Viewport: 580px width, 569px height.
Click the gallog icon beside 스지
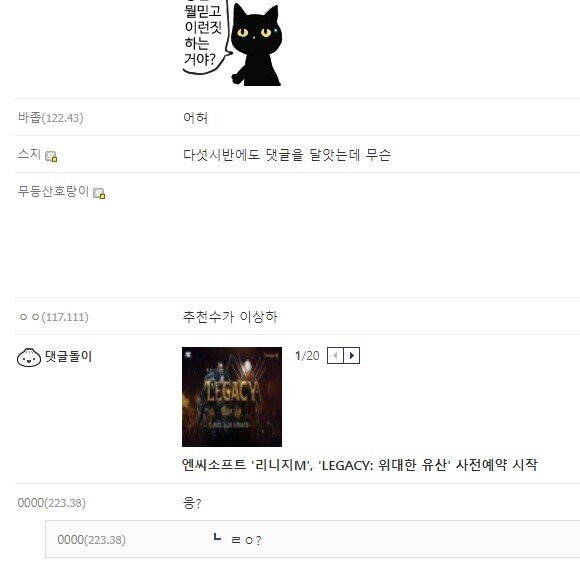click(x=51, y=156)
